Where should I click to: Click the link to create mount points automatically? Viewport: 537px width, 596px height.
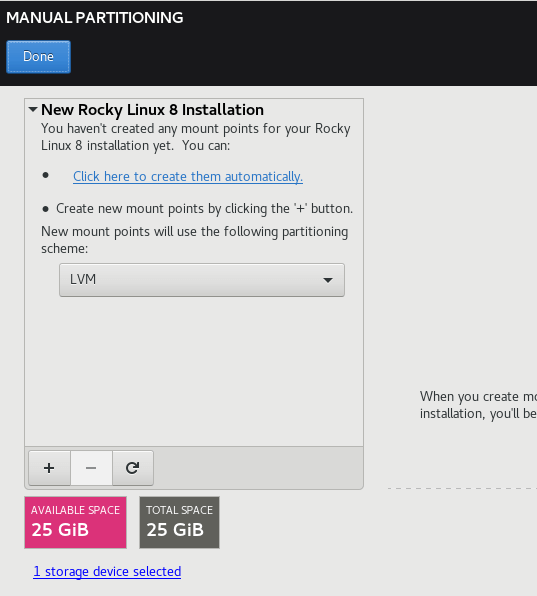pyautogui.click(x=188, y=177)
